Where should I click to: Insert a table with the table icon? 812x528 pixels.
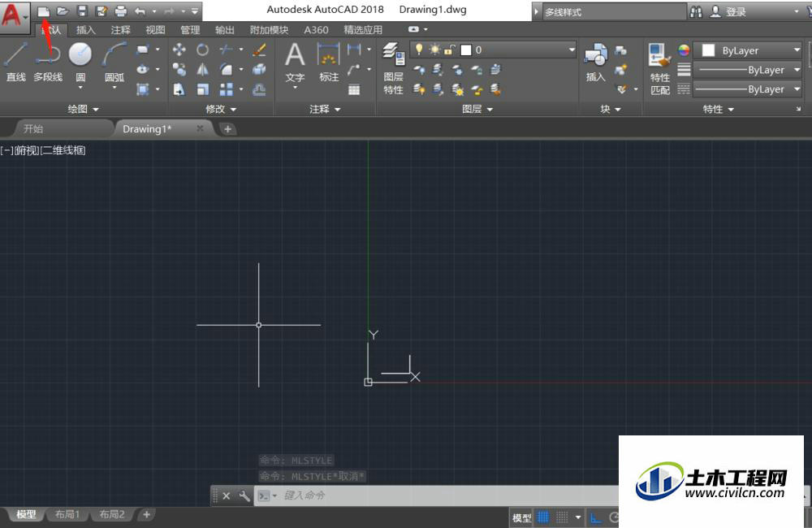354,89
